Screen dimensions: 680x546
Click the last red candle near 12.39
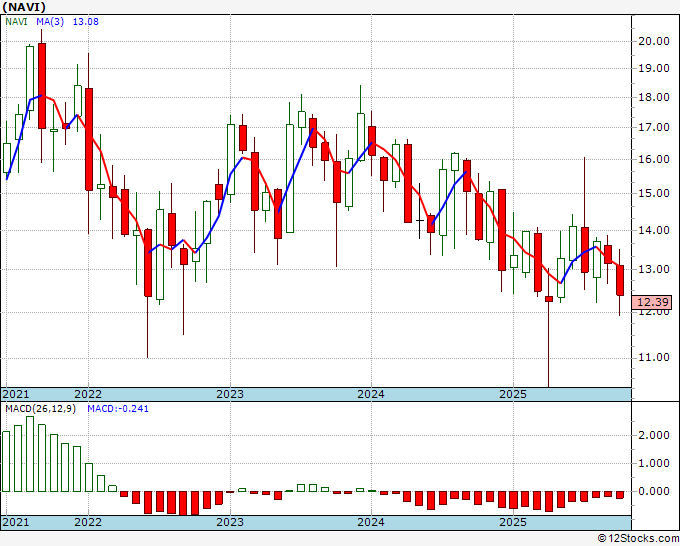620,281
